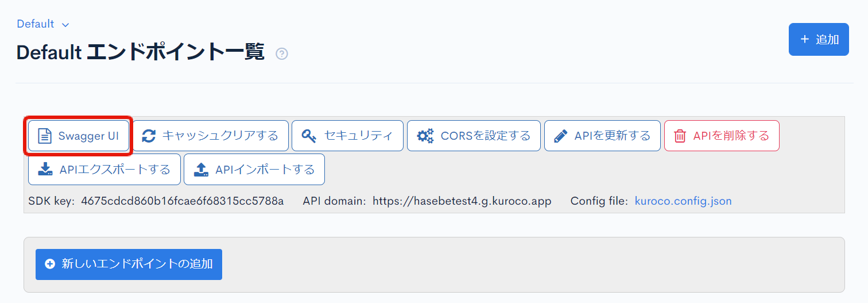Click the blue 追加 button at top right

coord(819,40)
